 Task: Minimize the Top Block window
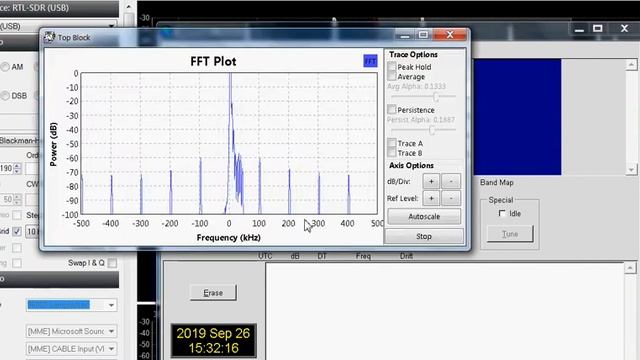405,35
